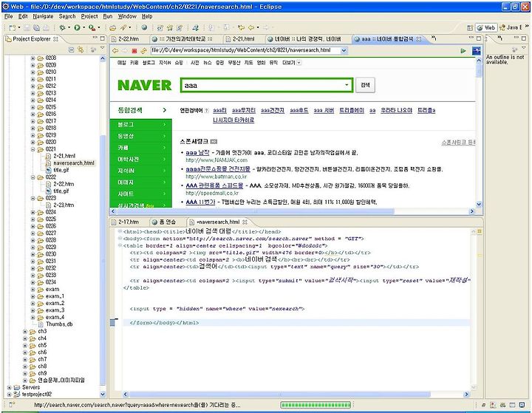Click the browser Refresh icon
Image resolution: width=532 pixels, height=413 pixels.
pyautogui.click(x=143, y=50)
